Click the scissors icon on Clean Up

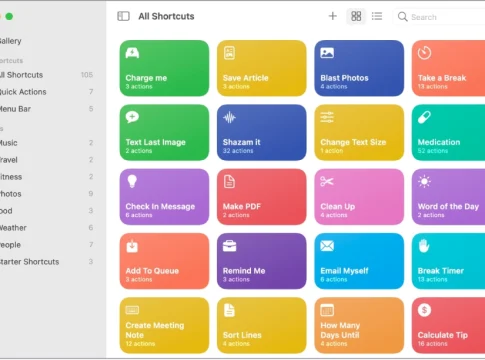tap(327, 181)
